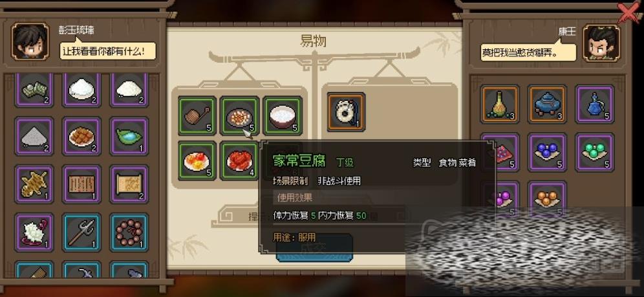Select the scroll painting with count 2

(129, 184)
